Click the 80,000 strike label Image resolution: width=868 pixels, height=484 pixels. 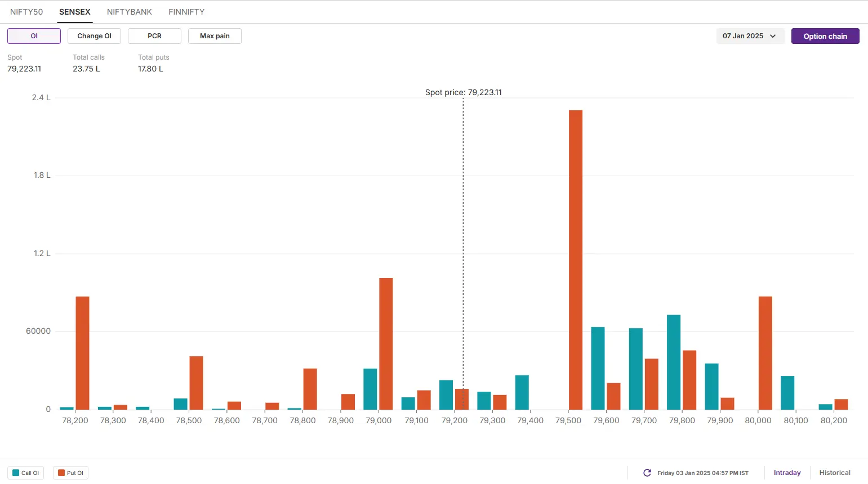pos(758,420)
